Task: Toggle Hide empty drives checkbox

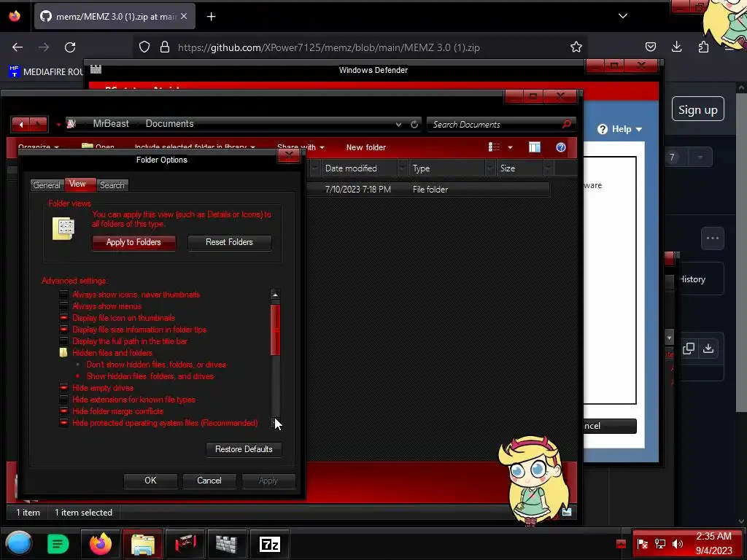Action: tap(64, 388)
